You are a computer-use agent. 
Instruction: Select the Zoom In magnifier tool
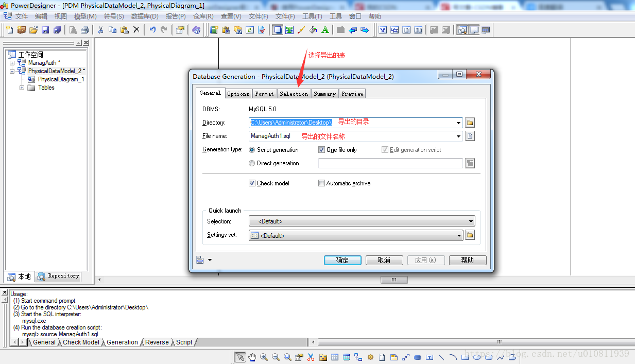point(264,357)
